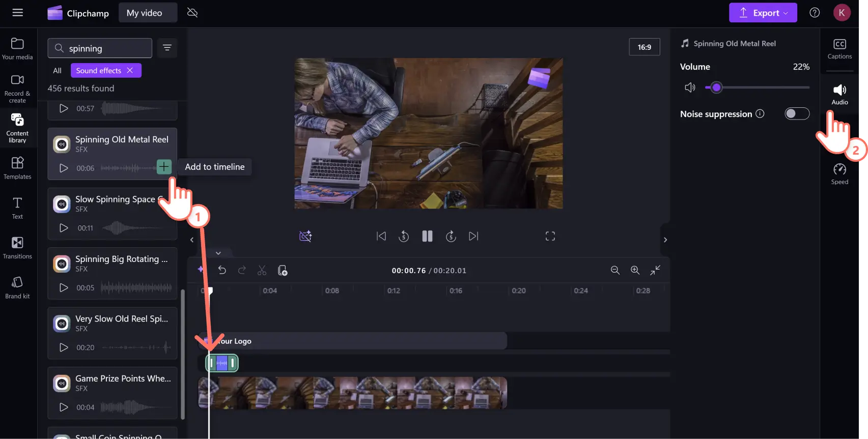The height and width of the screenshot is (439, 868).
Task: Open Your media panel
Action: pyautogui.click(x=17, y=49)
